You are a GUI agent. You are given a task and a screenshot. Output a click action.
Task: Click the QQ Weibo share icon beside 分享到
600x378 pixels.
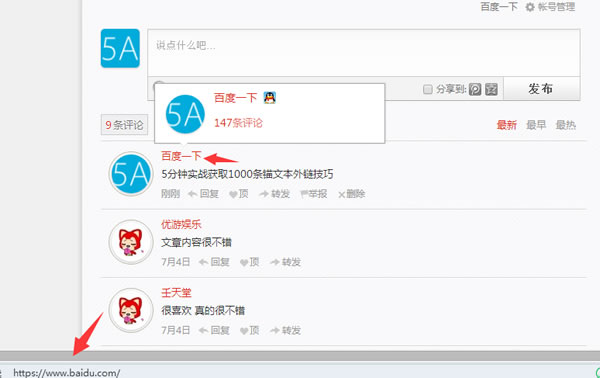[475, 89]
